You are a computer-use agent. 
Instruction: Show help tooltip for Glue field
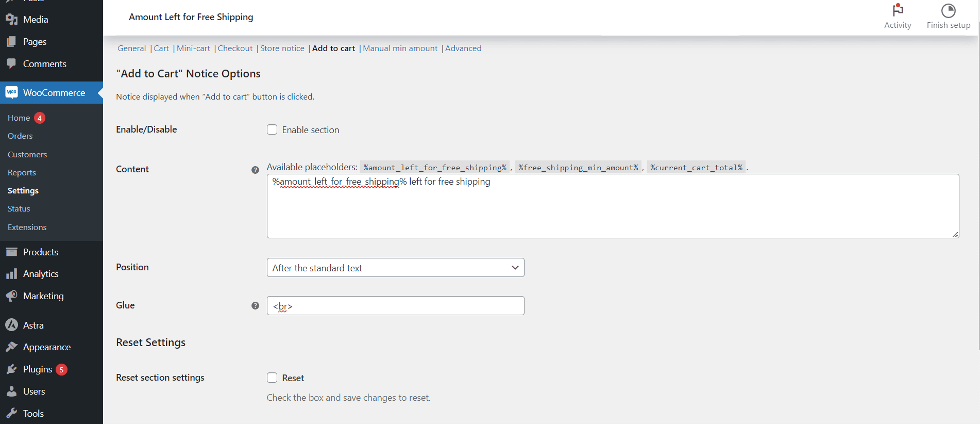tap(255, 306)
